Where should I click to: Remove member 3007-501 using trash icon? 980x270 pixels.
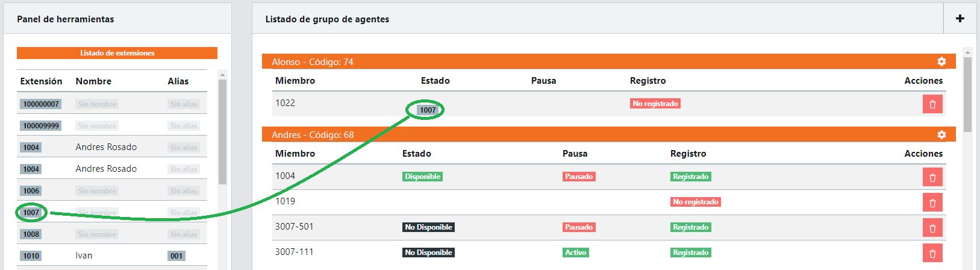click(x=932, y=228)
